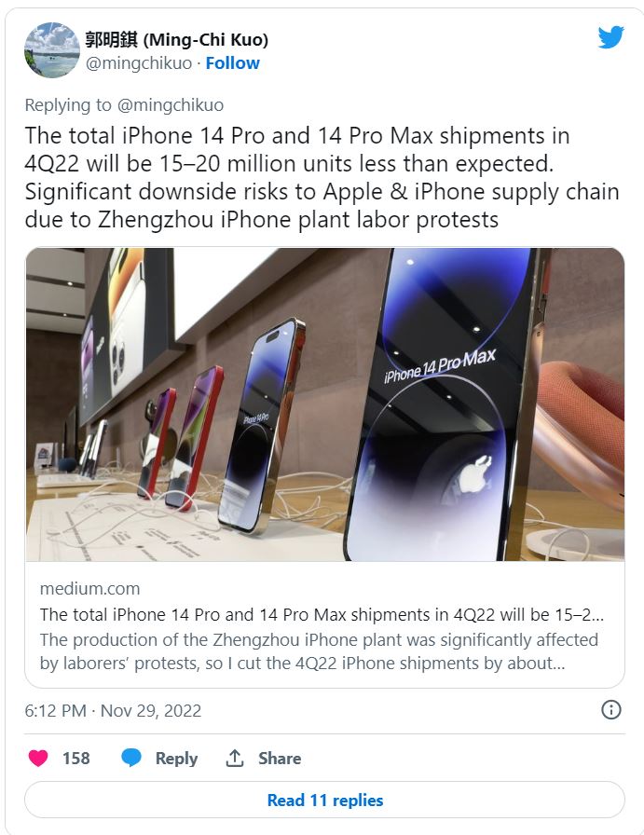The height and width of the screenshot is (835, 644).
Task: Click the Reply text label
Action: coord(176,759)
